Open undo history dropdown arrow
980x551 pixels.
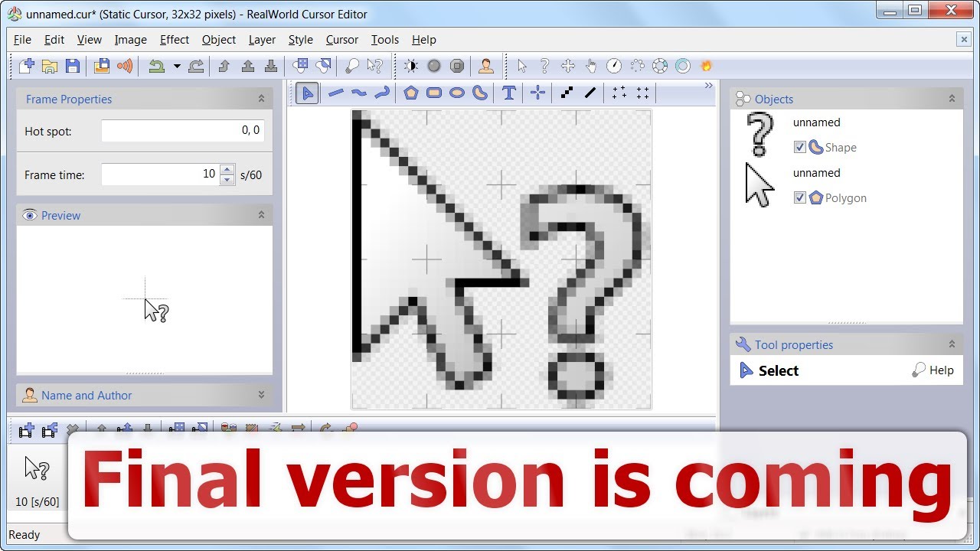(x=177, y=66)
